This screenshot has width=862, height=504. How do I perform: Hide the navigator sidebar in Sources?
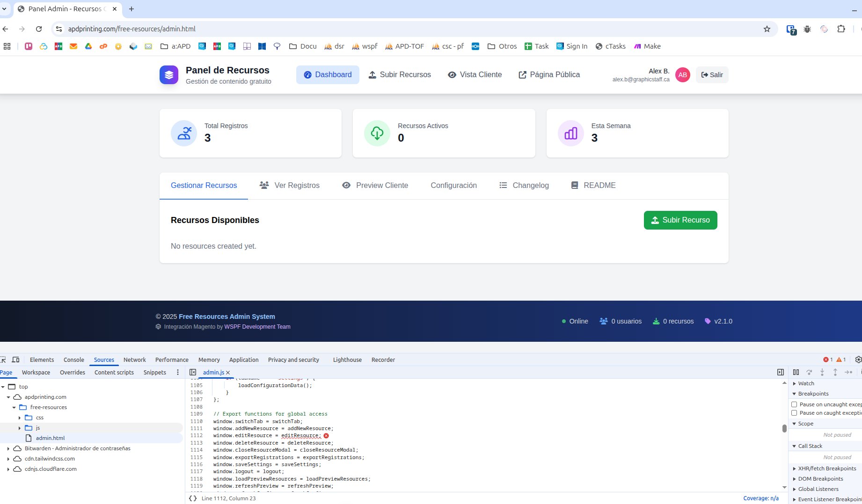[x=193, y=372]
